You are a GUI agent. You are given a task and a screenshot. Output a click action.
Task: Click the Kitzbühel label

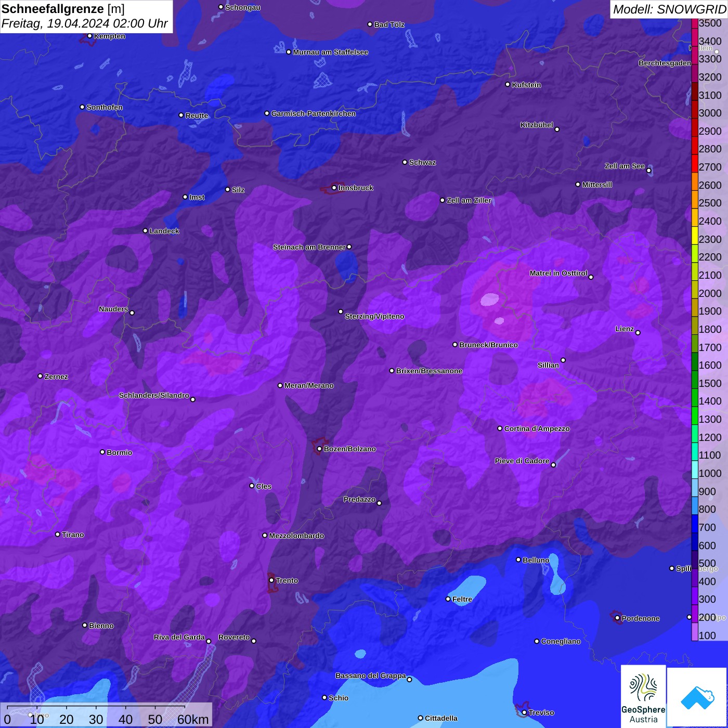[x=537, y=125]
